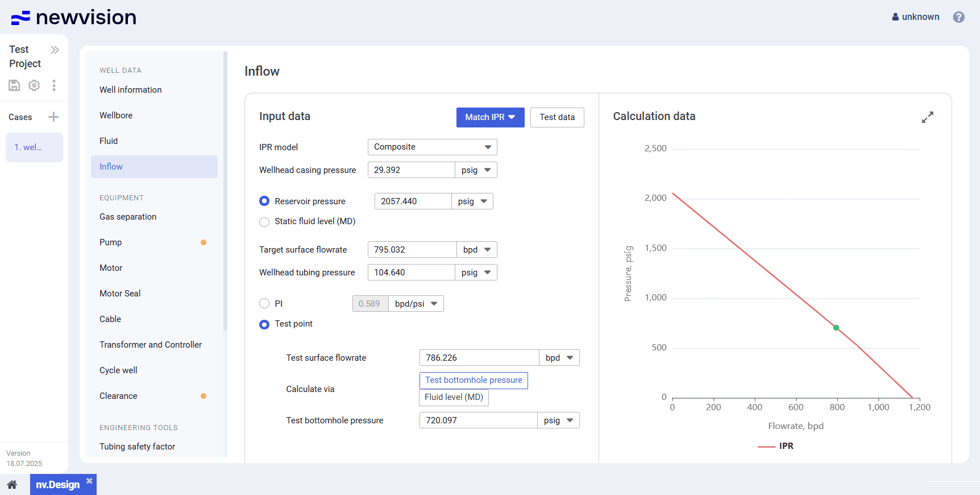Click the Test bottomhole pressure input field
The width and height of the screenshot is (980, 495).
477,420
